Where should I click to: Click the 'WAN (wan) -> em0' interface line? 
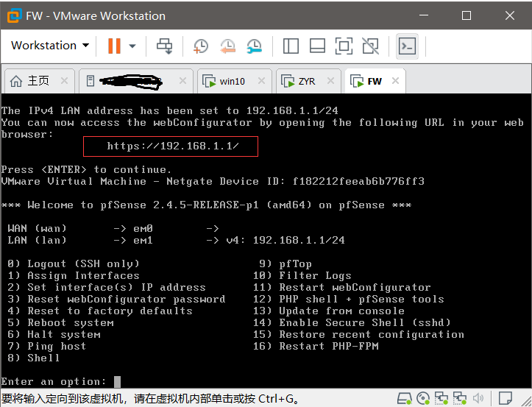pos(113,228)
